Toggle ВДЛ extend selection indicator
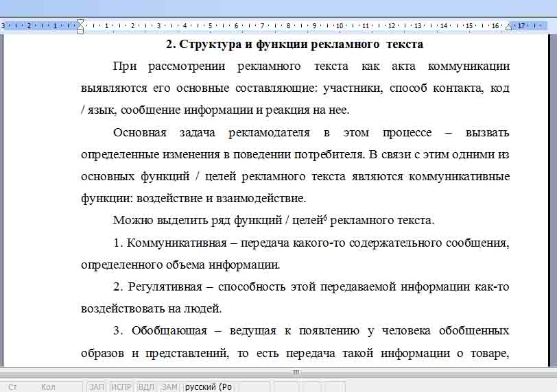Viewport: 557px width, 392px height. click(x=146, y=387)
